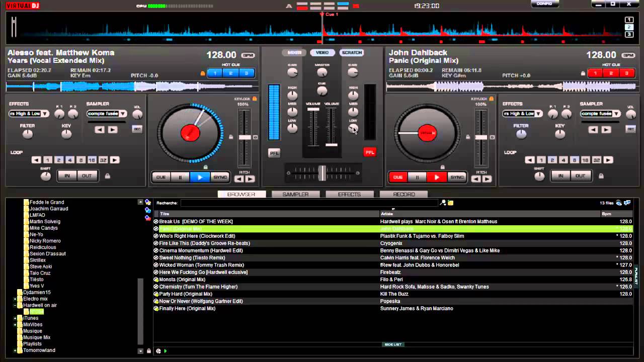Click the Recherche search field

(x=309, y=203)
